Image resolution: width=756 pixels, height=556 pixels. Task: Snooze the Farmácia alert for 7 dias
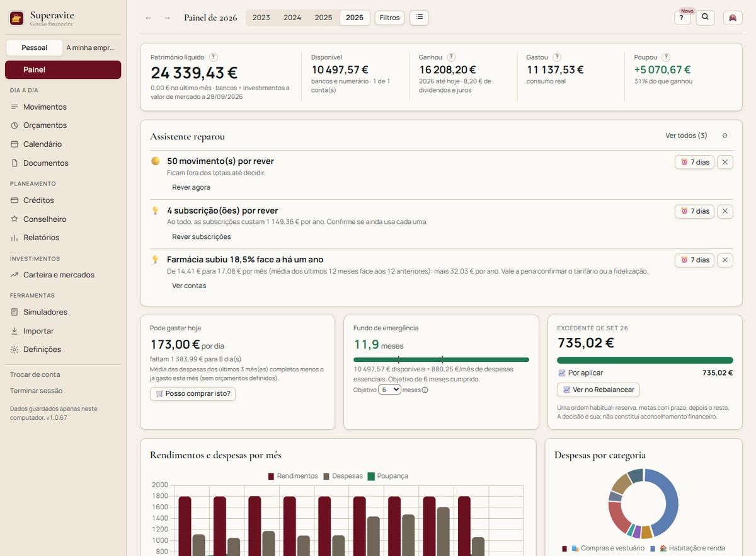pos(694,260)
